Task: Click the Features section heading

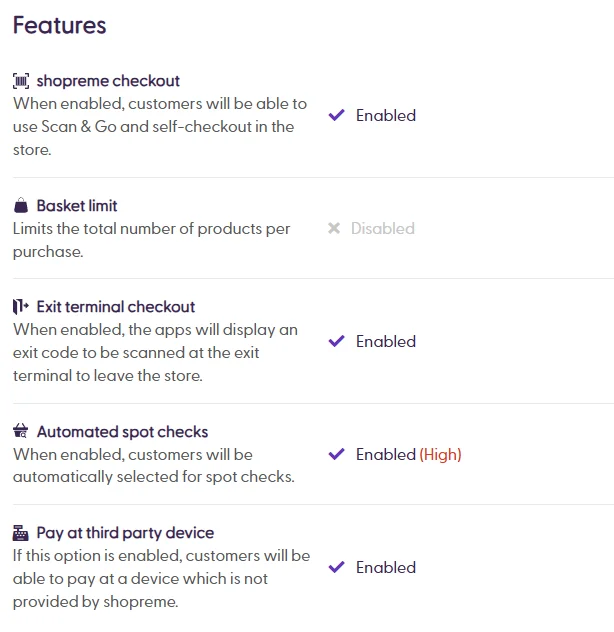Action: pyautogui.click(x=59, y=25)
